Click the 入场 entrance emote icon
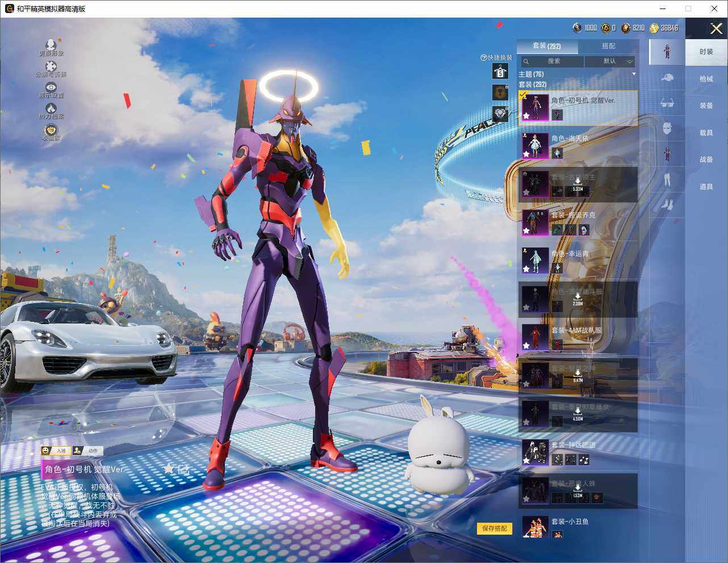The width and height of the screenshot is (728, 563). (55, 451)
